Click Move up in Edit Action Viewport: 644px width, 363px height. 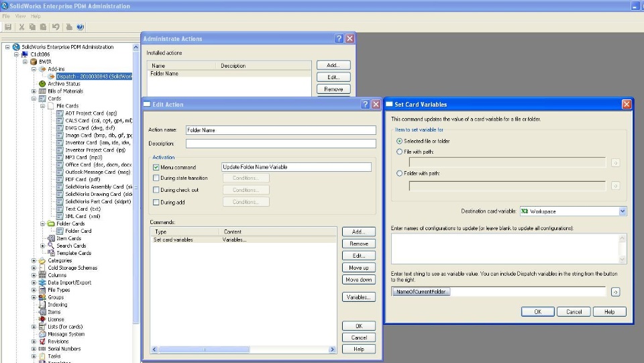(x=358, y=268)
